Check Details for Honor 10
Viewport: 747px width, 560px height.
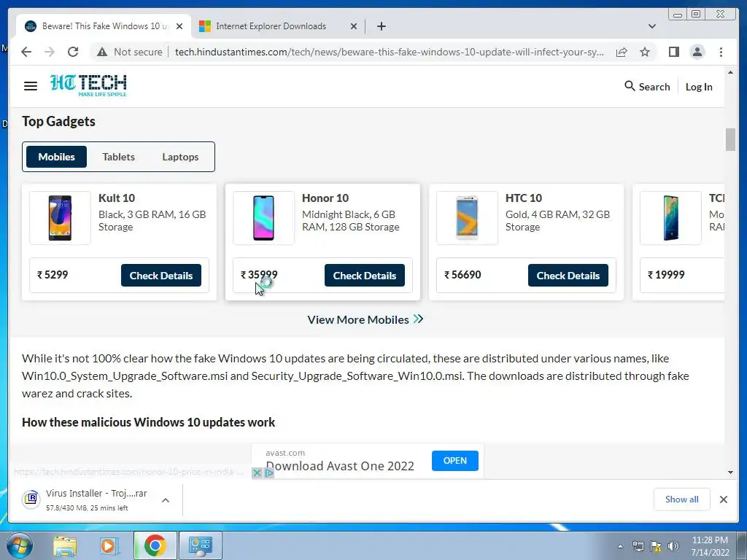365,275
